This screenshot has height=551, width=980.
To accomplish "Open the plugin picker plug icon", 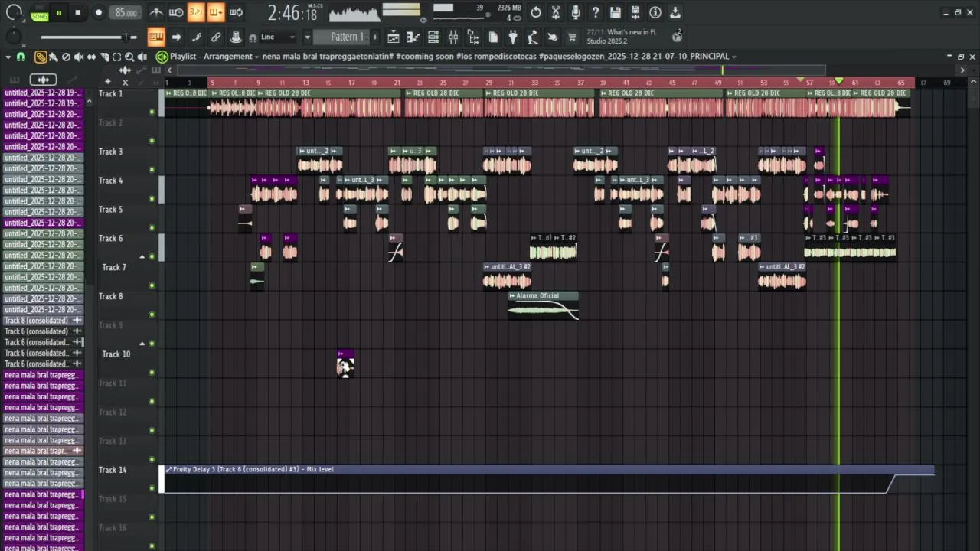I will click(513, 37).
